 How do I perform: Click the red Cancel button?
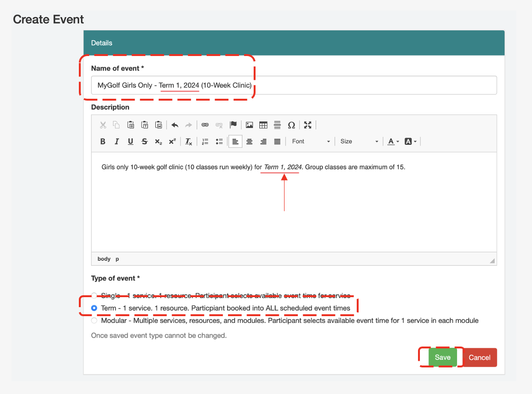(479, 357)
